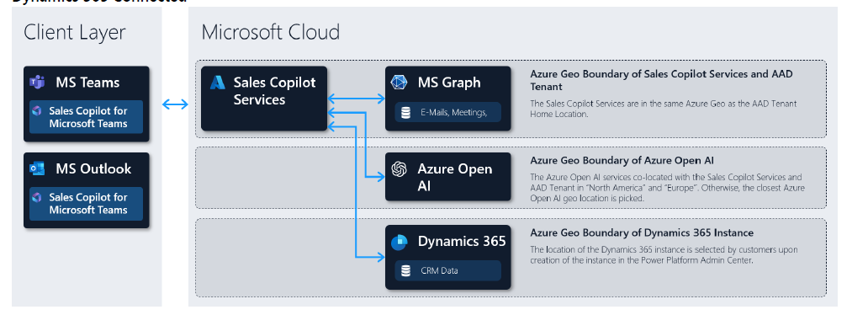868x315 pixels.
Task: Click Azure Geo Boundary of Dynamics 365 Instance heading
Action: [x=642, y=233]
